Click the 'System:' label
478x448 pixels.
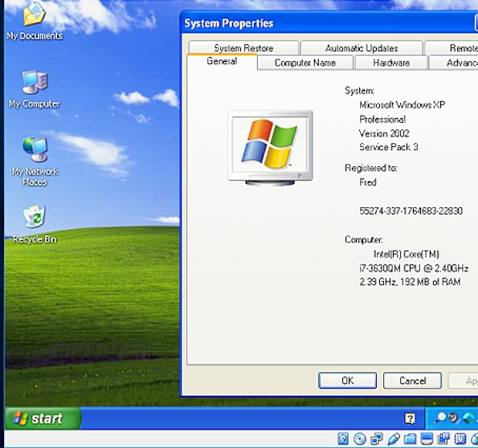point(359,91)
